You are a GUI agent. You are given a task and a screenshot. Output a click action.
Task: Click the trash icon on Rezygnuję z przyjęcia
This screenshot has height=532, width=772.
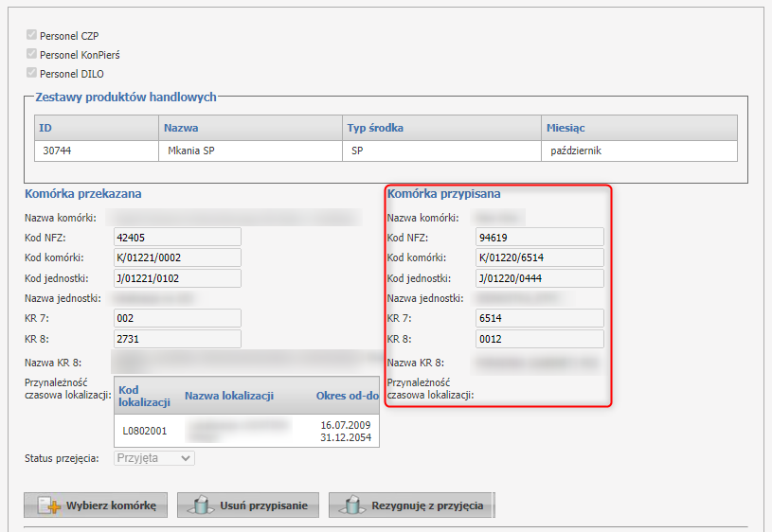(x=351, y=505)
